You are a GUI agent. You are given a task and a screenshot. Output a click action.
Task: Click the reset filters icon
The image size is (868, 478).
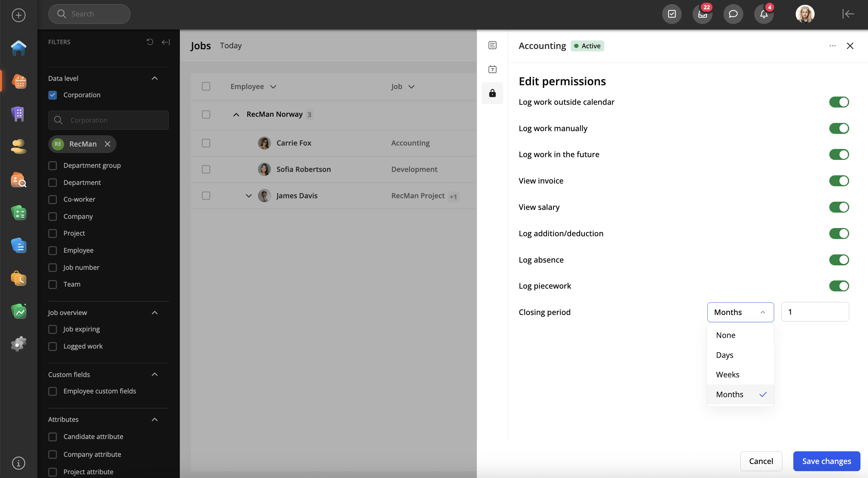point(150,42)
